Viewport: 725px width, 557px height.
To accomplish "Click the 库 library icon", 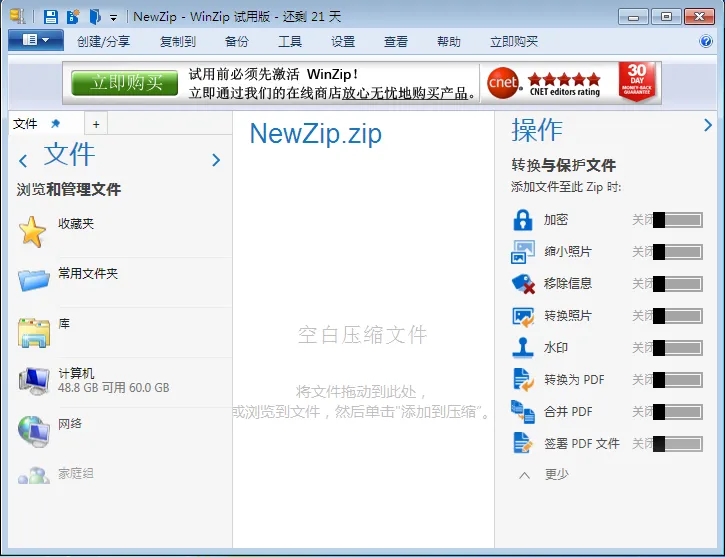I will [34, 332].
